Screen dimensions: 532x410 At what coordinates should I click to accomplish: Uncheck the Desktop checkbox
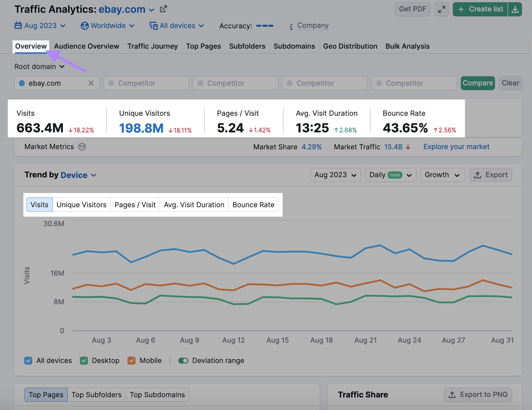click(x=84, y=360)
